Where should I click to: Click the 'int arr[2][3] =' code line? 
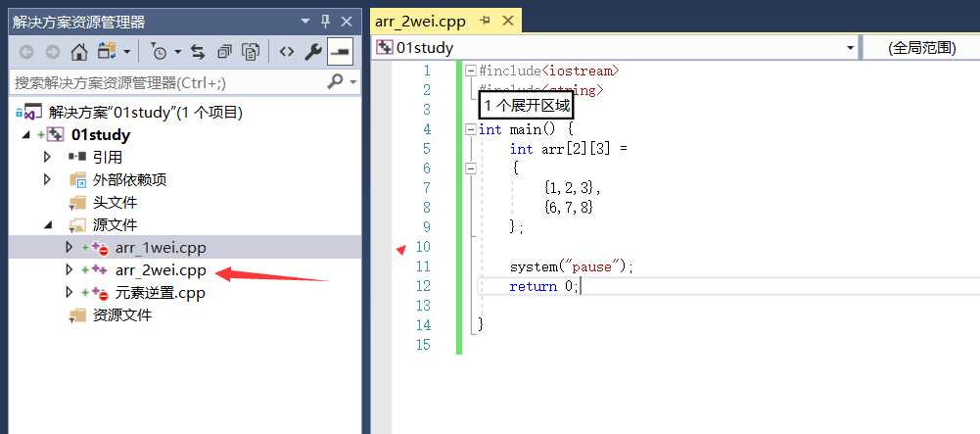pos(568,149)
